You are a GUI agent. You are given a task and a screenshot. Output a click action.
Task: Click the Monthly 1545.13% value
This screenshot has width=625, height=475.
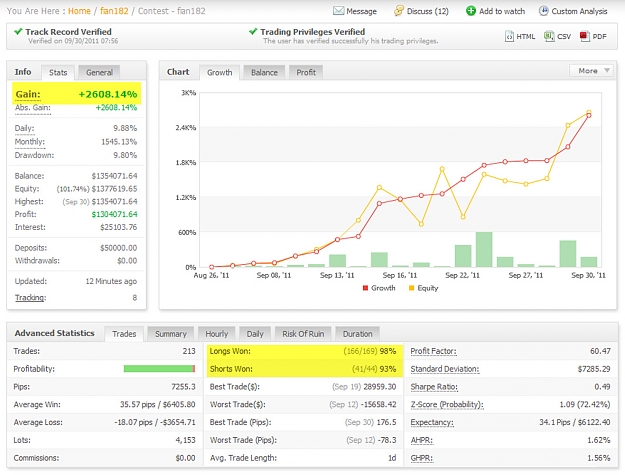119,142
